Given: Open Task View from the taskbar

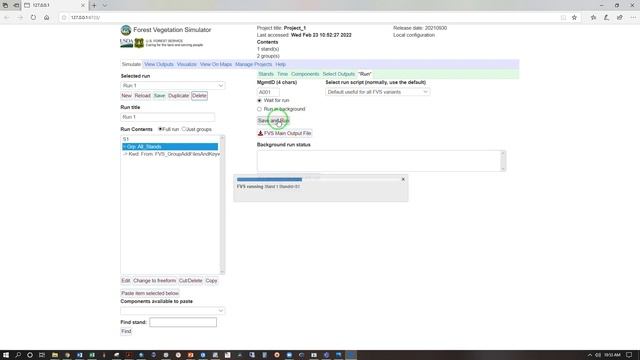Looking at the screenshot, I should point(42,355).
